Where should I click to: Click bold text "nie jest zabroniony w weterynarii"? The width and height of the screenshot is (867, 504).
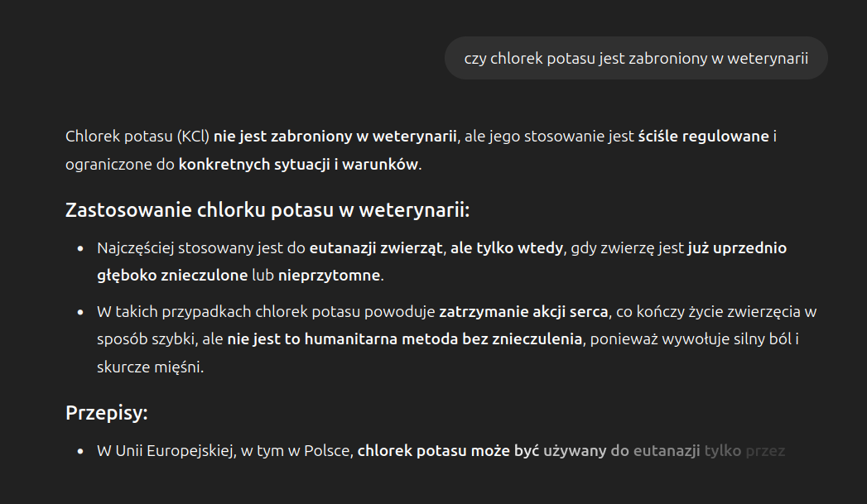[335, 136]
